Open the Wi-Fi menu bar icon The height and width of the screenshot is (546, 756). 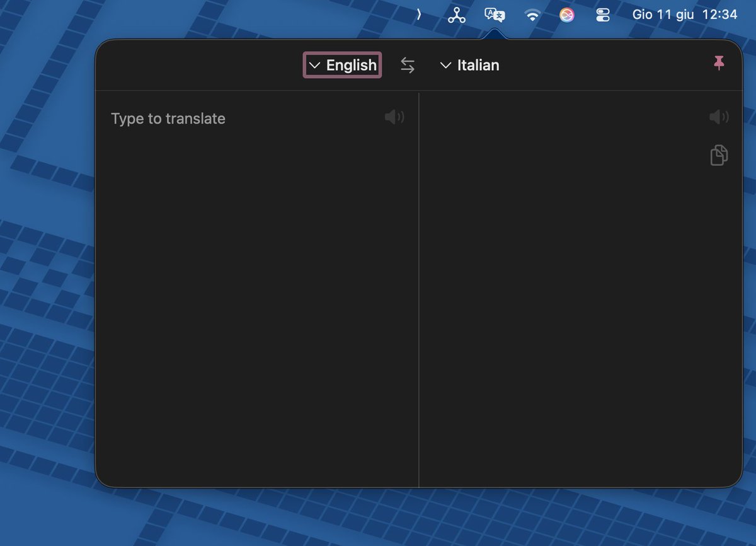(532, 15)
